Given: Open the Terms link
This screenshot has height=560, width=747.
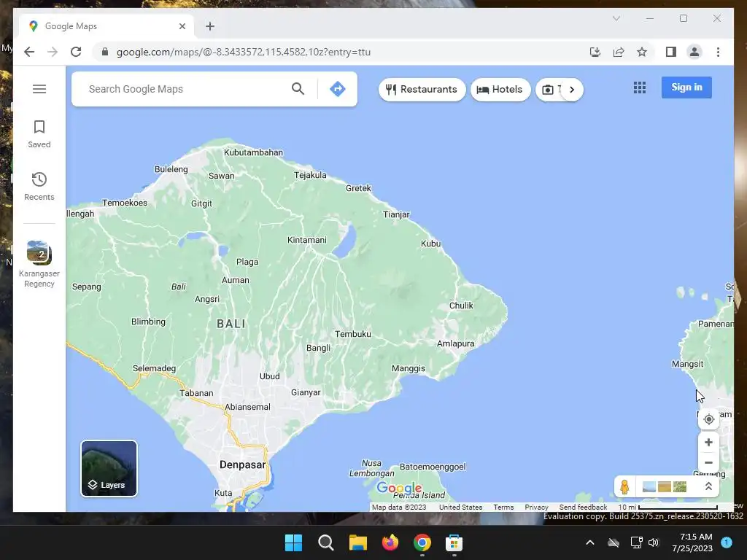Looking at the screenshot, I should (x=503, y=507).
